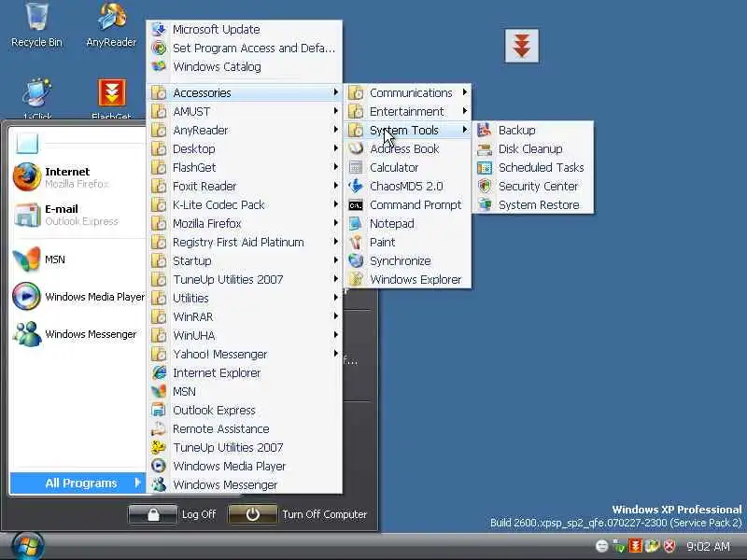747x560 pixels.
Task: Open MSN from pinned list
Action: point(78,259)
